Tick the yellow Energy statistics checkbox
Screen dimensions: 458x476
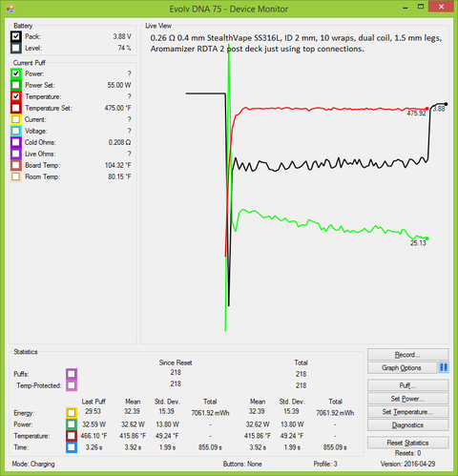point(72,413)
